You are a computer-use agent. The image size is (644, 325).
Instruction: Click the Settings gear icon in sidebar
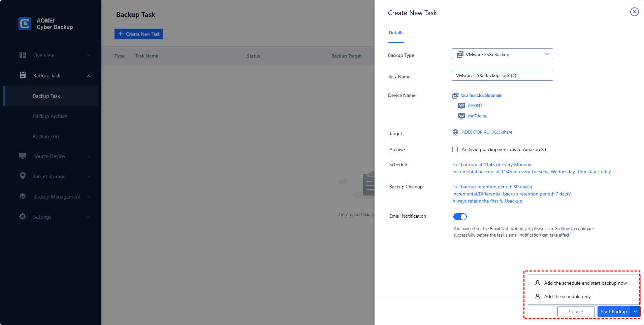[x=23, y=217]
